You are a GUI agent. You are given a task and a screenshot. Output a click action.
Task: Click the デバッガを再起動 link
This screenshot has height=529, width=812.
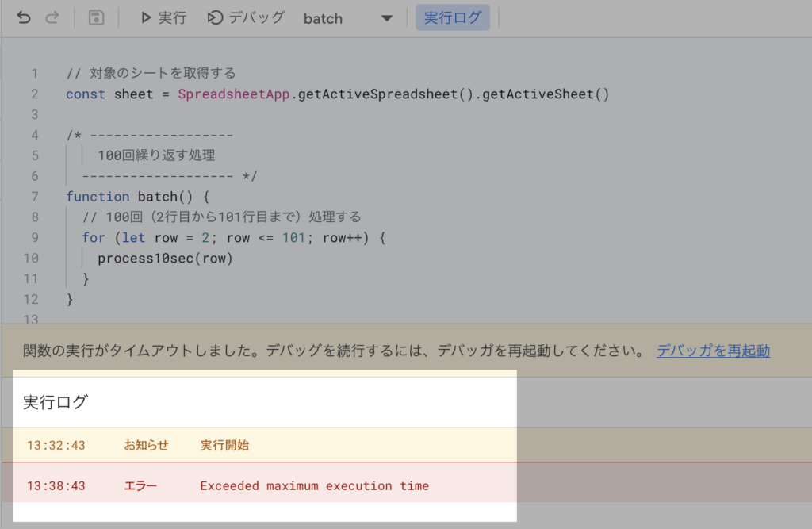(713, 351)
